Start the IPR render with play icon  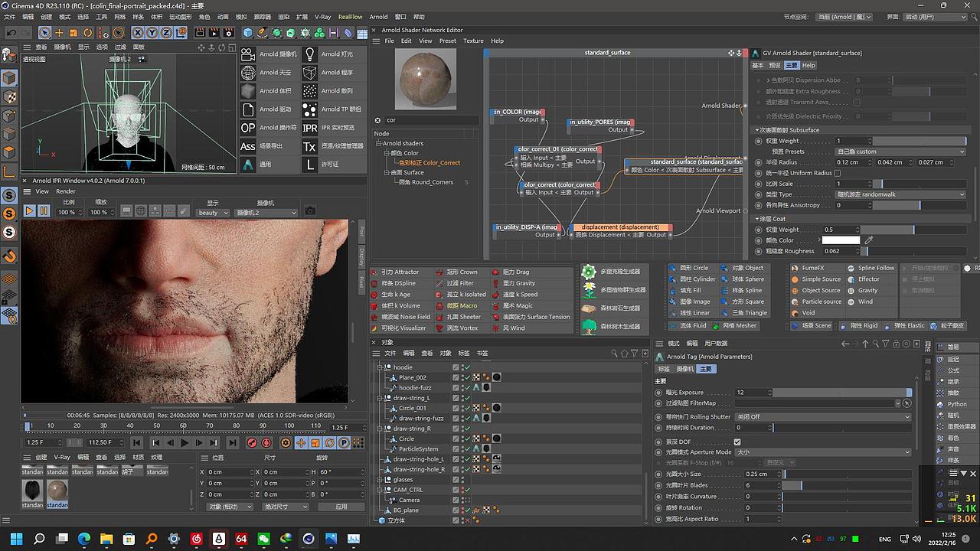30,210
